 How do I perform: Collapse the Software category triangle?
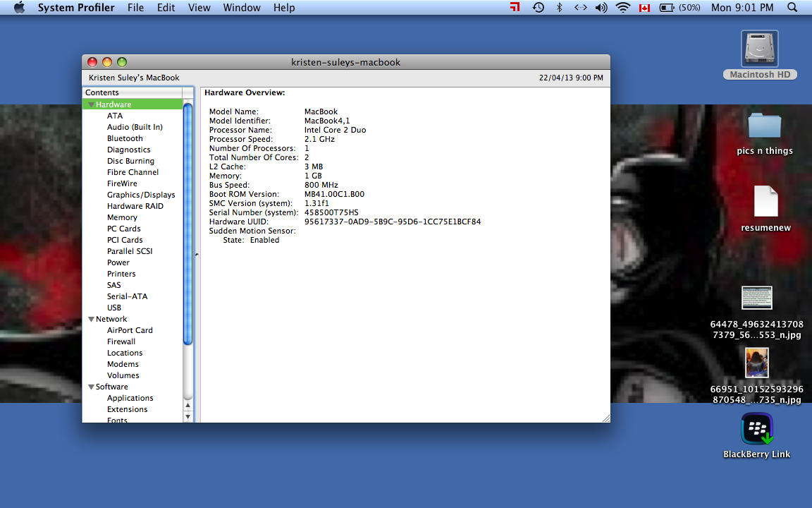[91, 387]
